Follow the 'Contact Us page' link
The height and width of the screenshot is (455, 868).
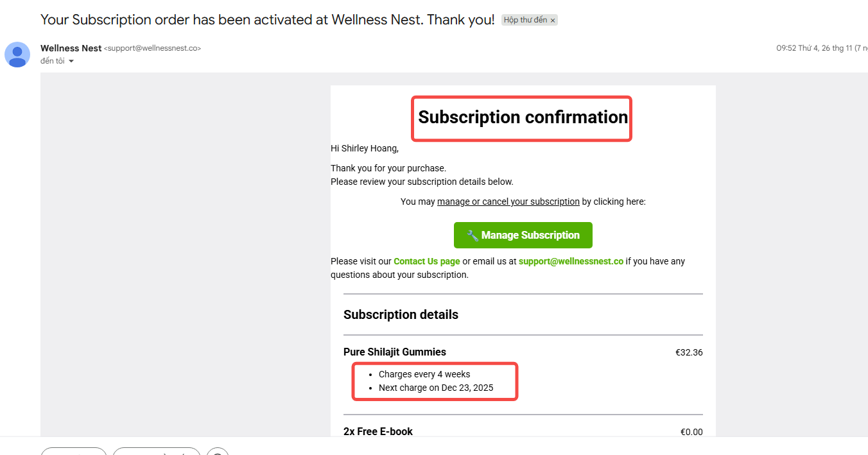tap(426, 261)
